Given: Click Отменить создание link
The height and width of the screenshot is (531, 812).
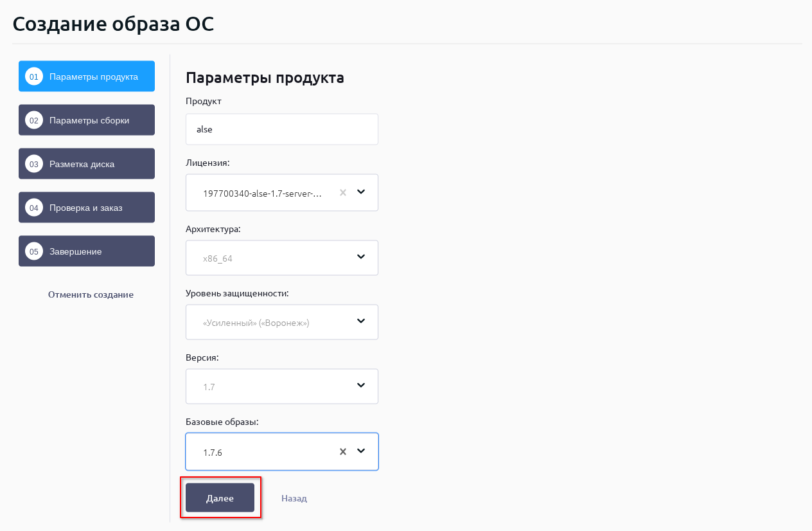Looking at the screenshot, I should (91, 294).
